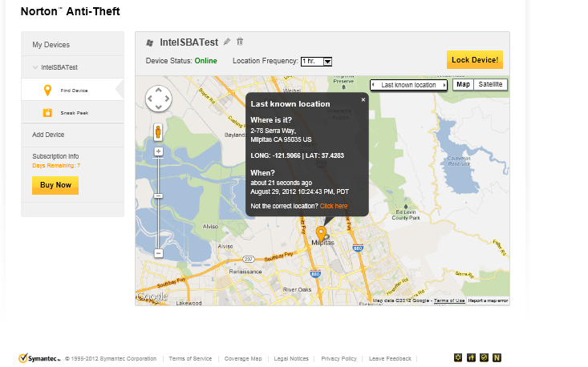Viewport: 588px width, 367px height.
Task: Click the Symantec logo in the footer
Action: pos(39,358)
